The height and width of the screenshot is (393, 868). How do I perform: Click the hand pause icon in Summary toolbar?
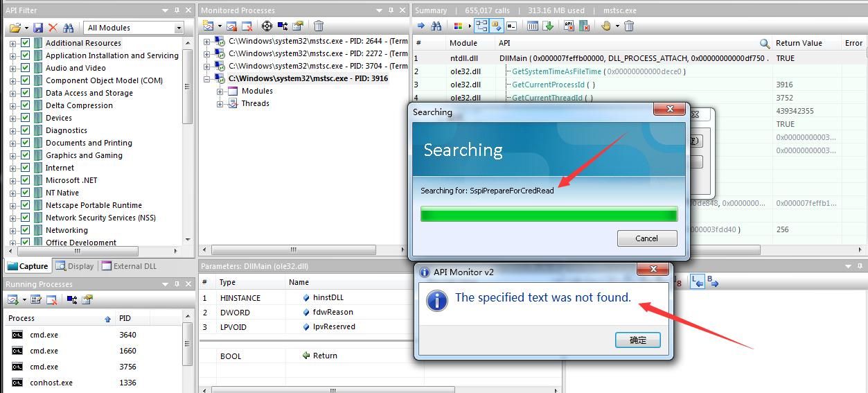tap(606, 26)
